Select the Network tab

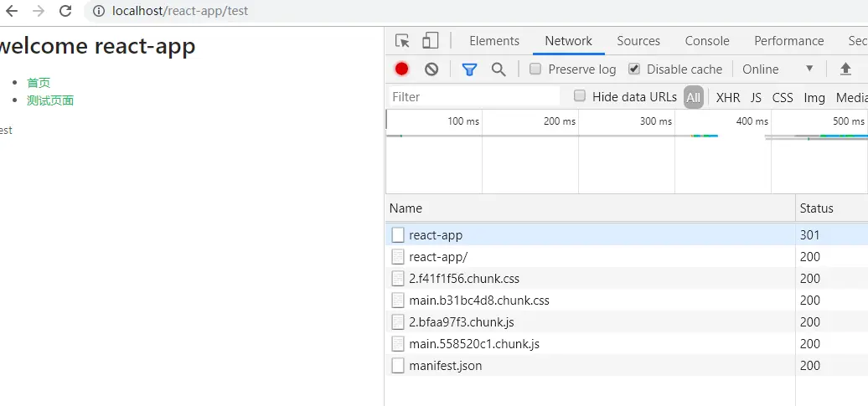click(569, 41)
